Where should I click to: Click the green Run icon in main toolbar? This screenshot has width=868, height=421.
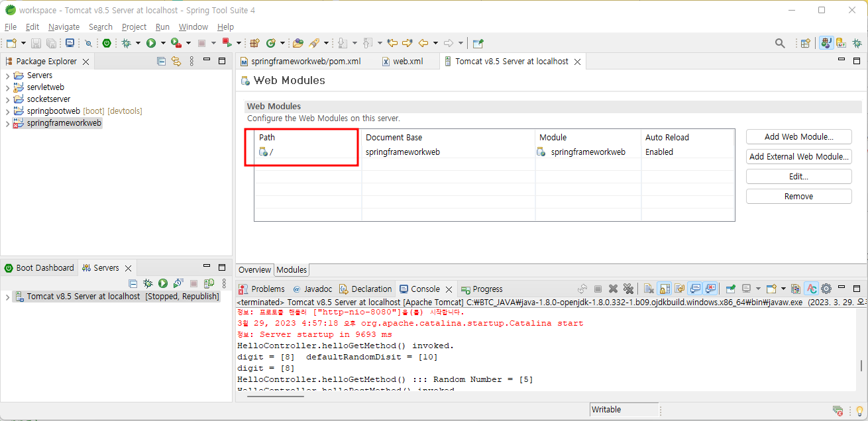(151, 43)
